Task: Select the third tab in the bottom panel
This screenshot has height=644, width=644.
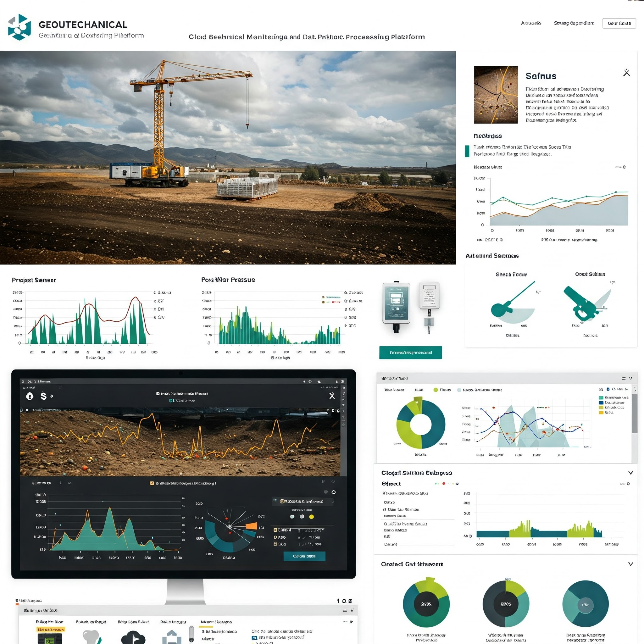Action: [x=133, y=622]
